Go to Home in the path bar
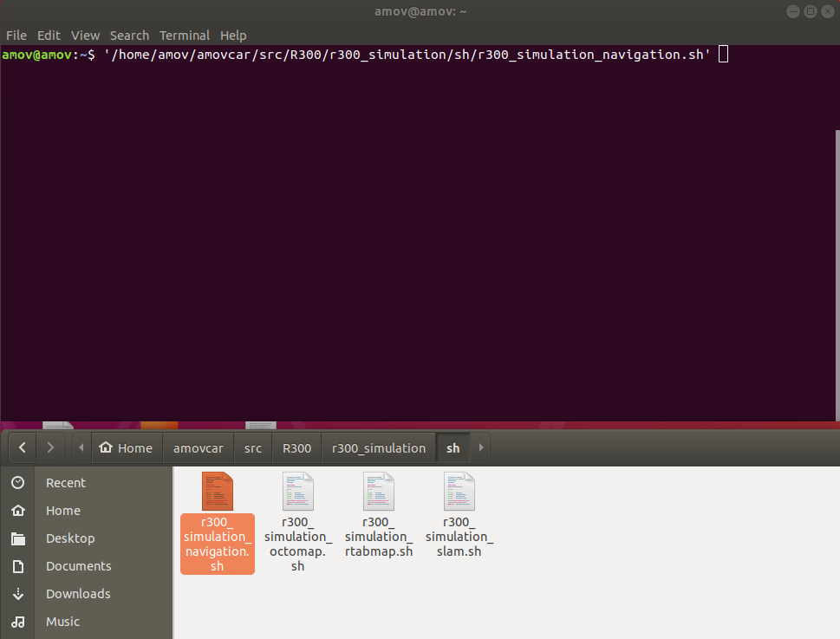The width and height of the screenshot is (840, 639). [127, 447]
